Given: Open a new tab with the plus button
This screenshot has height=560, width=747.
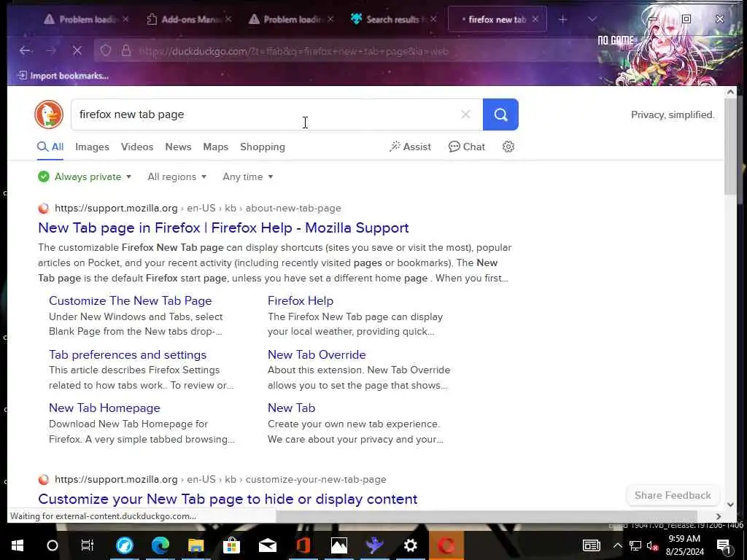Looking at the screenshot, I should (562, 20).
